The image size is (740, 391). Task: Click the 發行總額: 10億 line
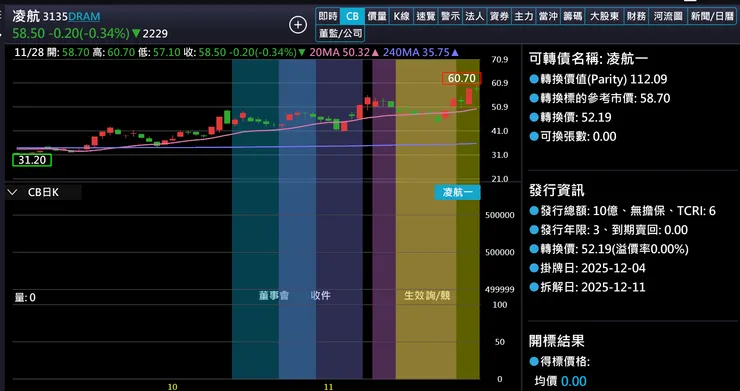tap(622, 211)
